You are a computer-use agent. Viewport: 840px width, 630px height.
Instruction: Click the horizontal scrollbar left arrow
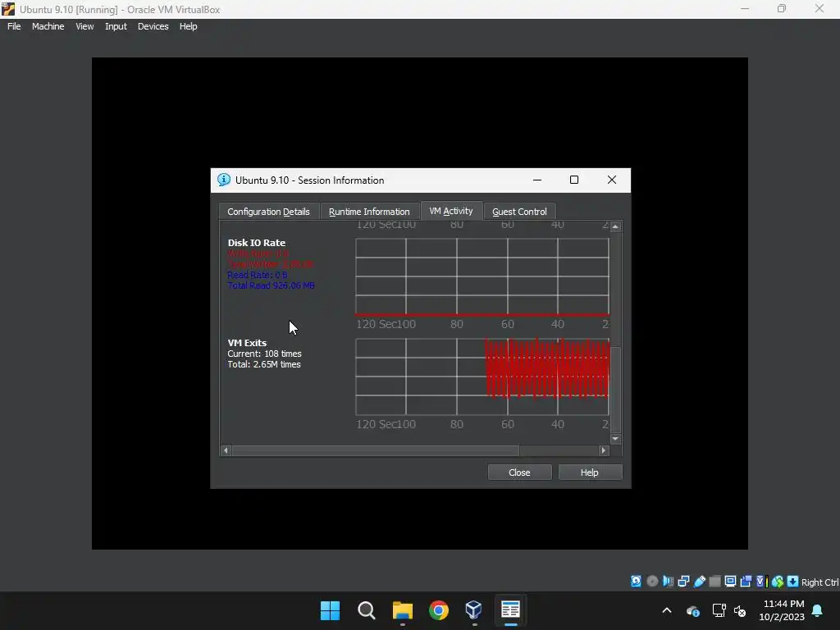tap(226, 450)
